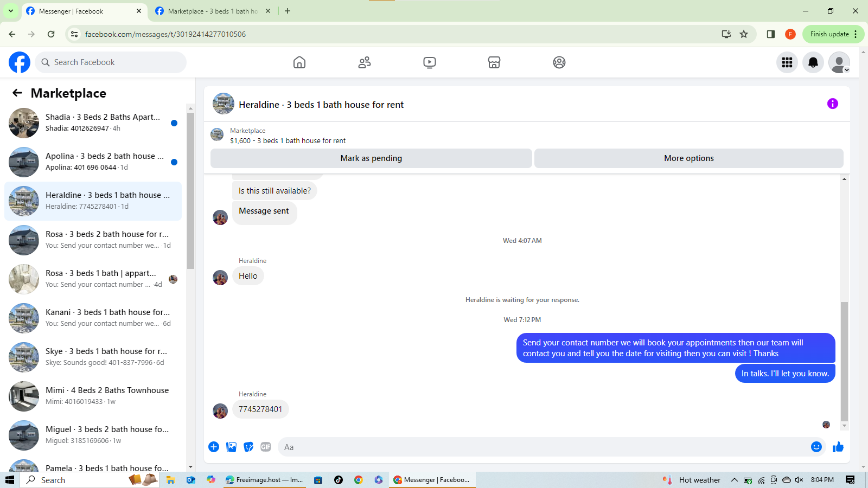The height and width of the screenshot is (488, 868).
Task: Open the $1,600 3 beds listing link
Action: click(288, 140)
